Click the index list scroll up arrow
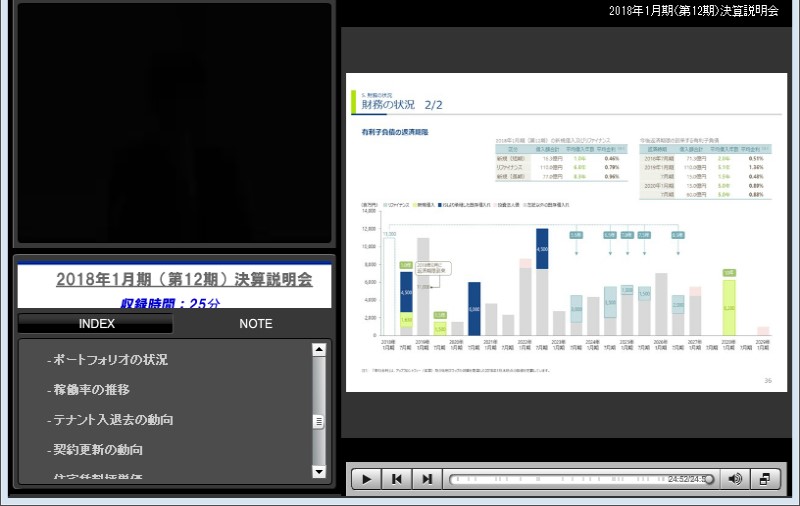 319,349
